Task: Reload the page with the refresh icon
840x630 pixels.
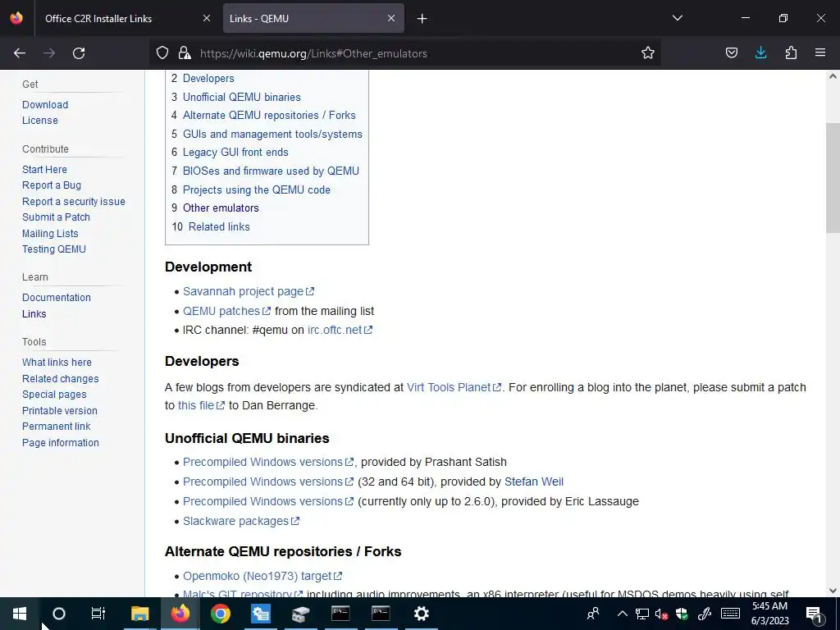Action: (79, 53)
